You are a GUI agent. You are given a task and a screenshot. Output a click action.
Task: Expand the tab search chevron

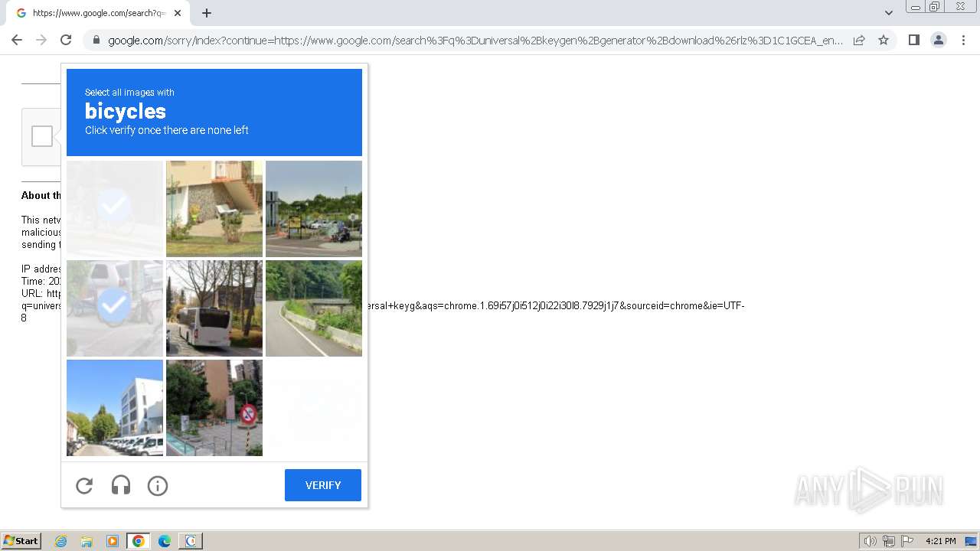coord(889,13)
